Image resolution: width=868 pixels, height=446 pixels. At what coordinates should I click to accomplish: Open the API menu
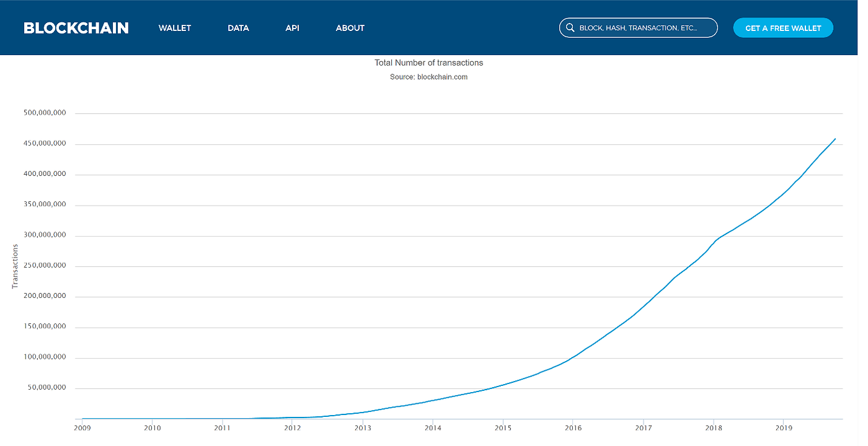[x=292, y=28]
